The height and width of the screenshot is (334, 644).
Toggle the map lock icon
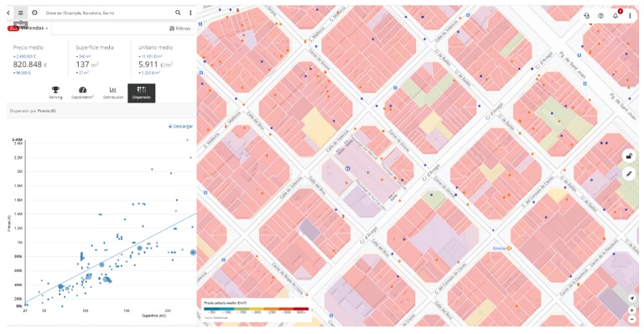point(629,156)
